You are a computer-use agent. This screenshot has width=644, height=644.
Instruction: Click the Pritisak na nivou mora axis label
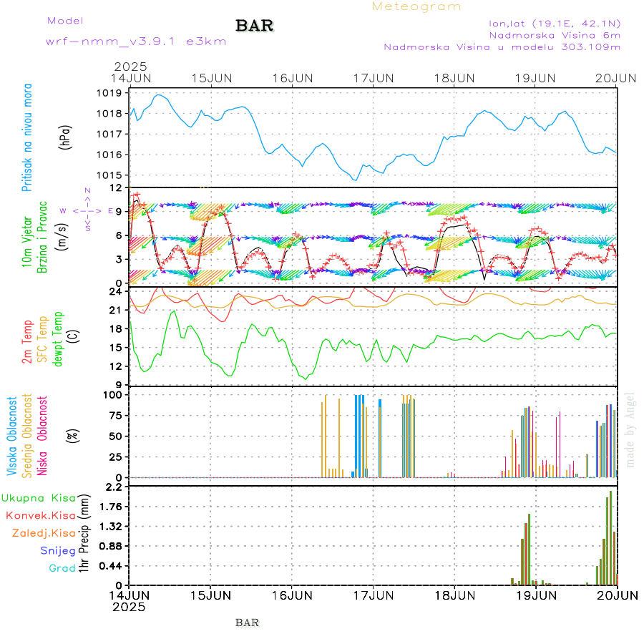pyautogui.click(x=27, y=137)
